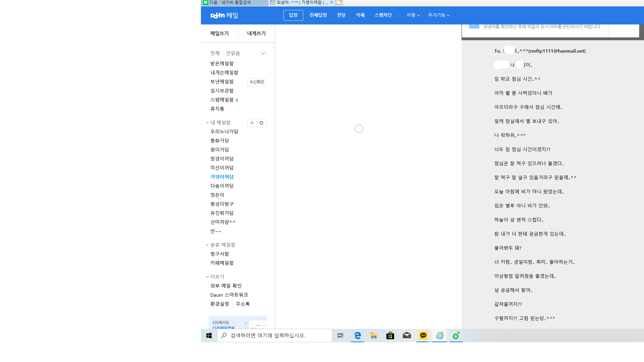Image resolution: width=644 pixels, height=362 pixels.
Task: Click the Windows taskbar search field
Action: (275, 336)
